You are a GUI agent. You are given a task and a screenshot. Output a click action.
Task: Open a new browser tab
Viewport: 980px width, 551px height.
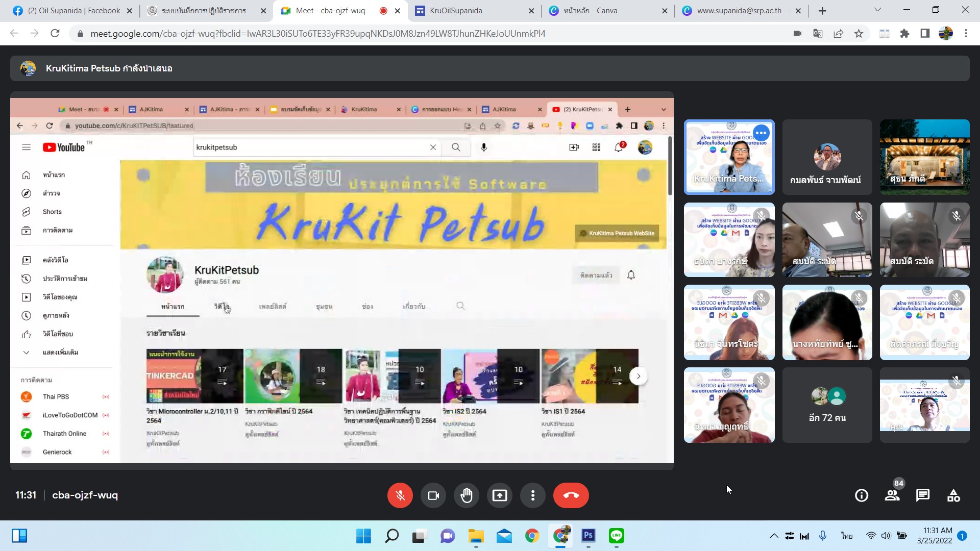[822, 11]
